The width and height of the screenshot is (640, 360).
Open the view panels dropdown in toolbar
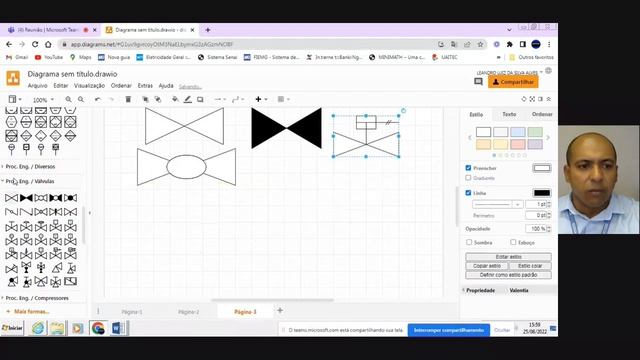pyautogui.click(x=15, y=99)
